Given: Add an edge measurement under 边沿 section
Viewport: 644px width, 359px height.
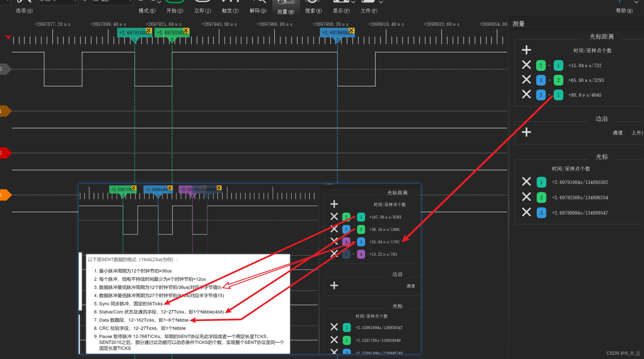Looking at the screenshot, I should (x=526, y=132).
